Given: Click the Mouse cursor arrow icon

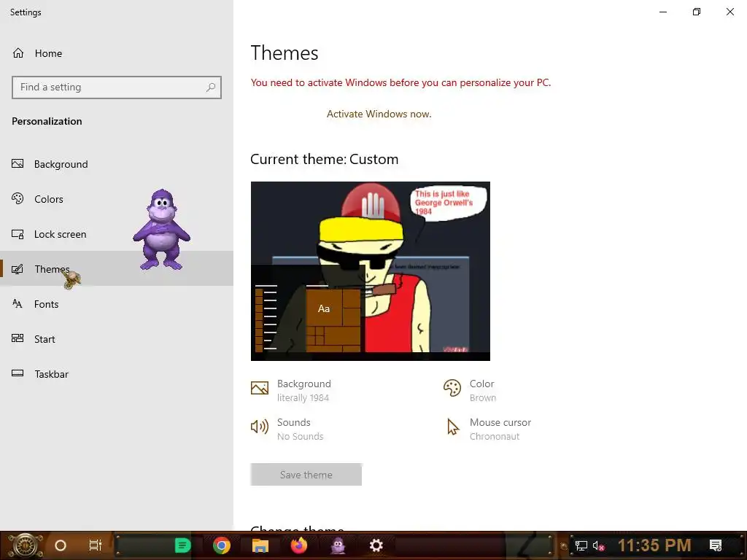Looking at the screenshot, I should [x=452, y=427].
